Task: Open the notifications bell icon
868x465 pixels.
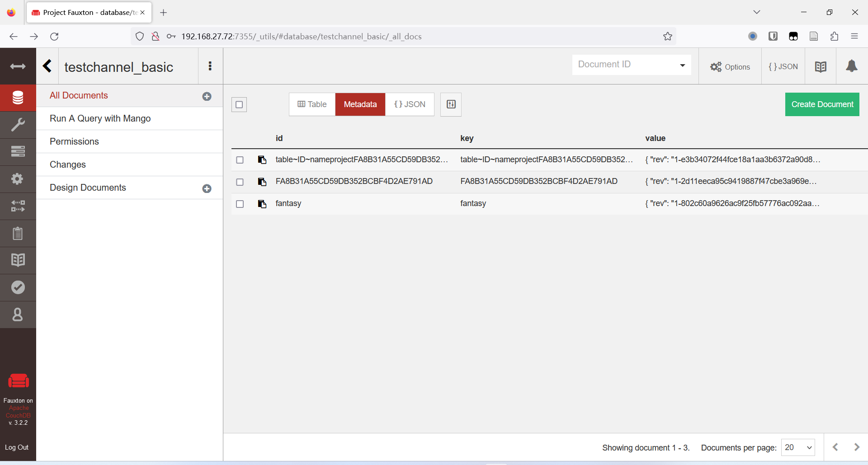Action: (852, 66)
